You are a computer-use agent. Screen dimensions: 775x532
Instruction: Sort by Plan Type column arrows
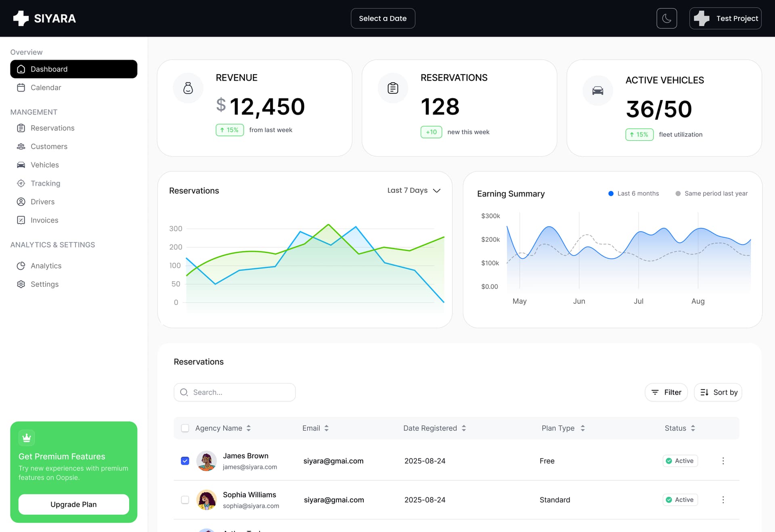tap(582, 428)
